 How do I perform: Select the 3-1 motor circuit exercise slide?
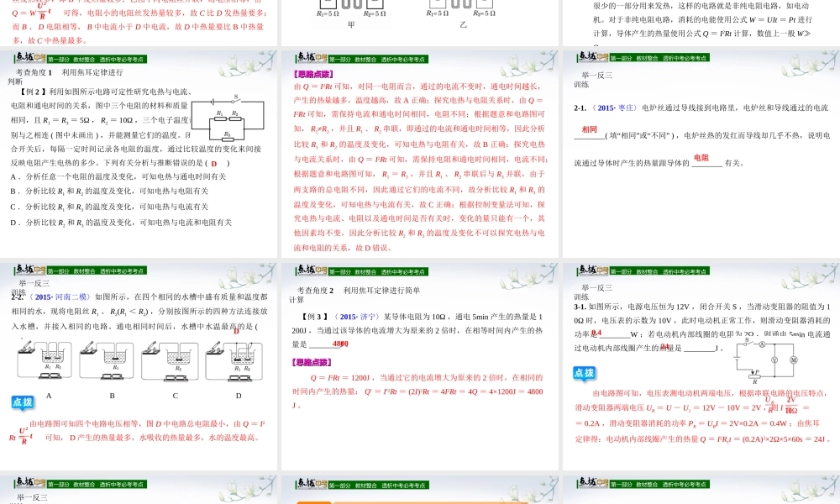click(x=701, y=367)
